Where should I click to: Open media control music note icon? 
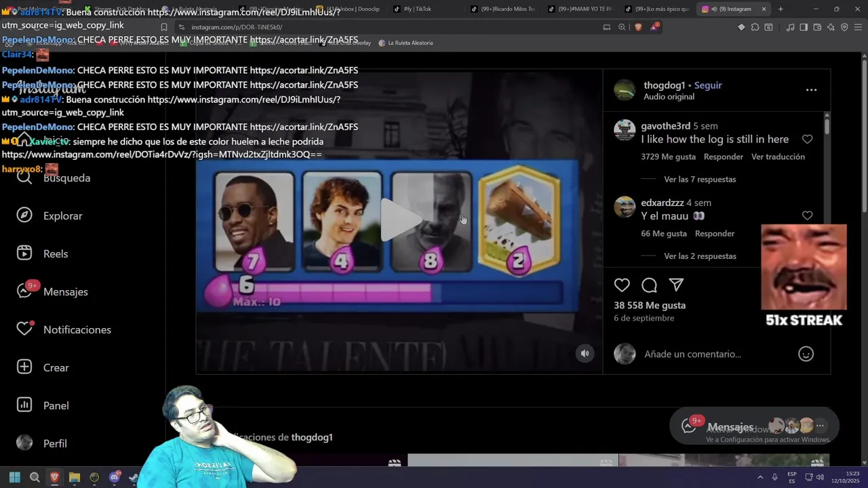coord(790,27)
